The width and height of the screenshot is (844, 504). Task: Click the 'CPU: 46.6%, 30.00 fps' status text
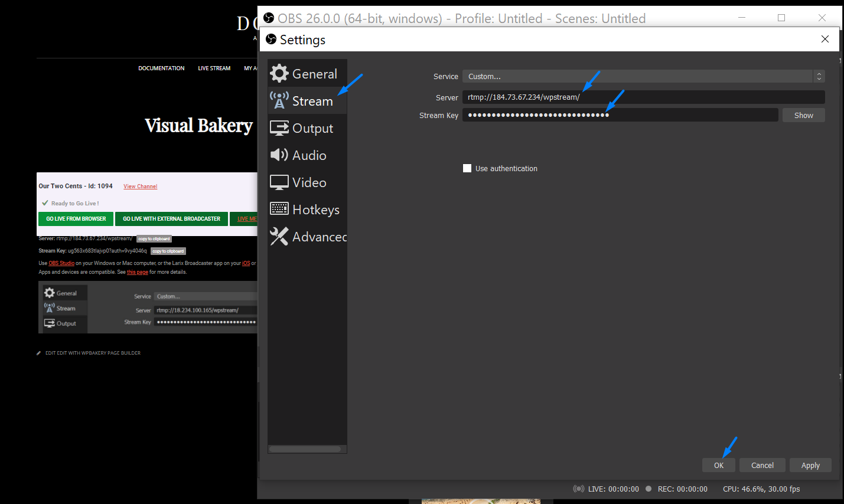click(761, 489)
